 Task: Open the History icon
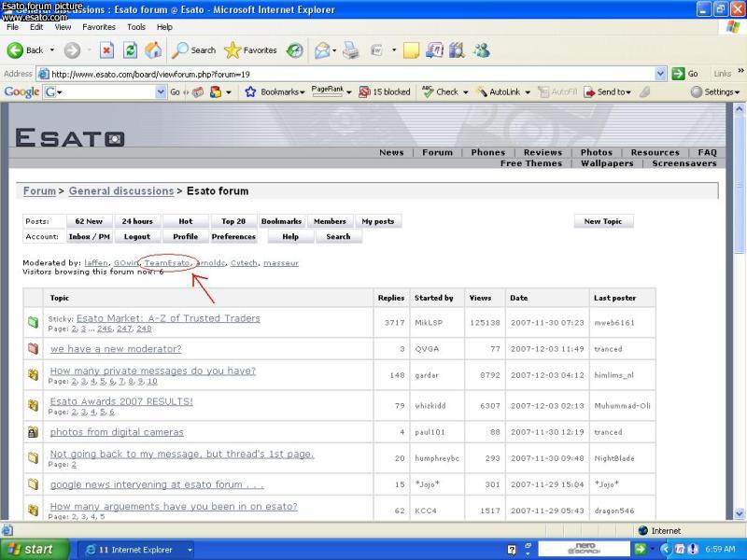[x=295, y=50]
